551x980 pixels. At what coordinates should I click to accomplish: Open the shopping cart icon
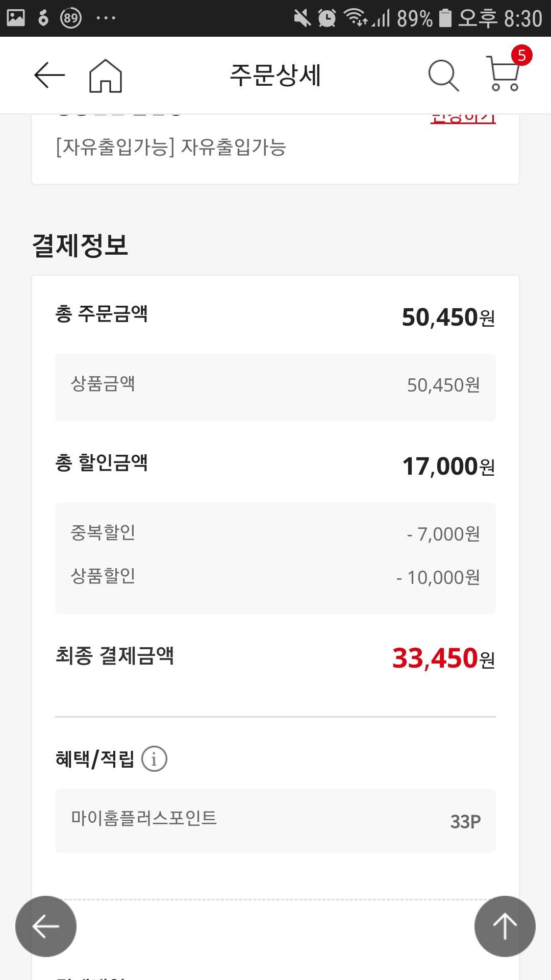(504, 75)
